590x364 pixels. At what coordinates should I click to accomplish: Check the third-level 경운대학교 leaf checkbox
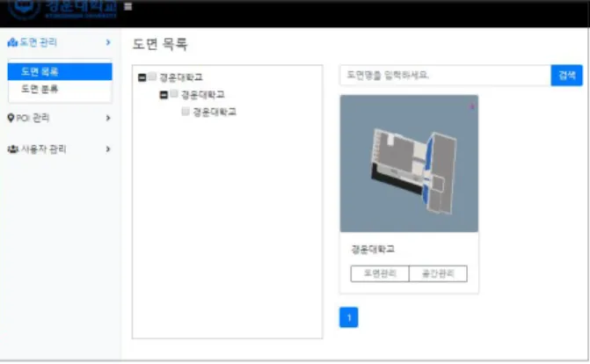pyautogui.click(x=186, y=111)
